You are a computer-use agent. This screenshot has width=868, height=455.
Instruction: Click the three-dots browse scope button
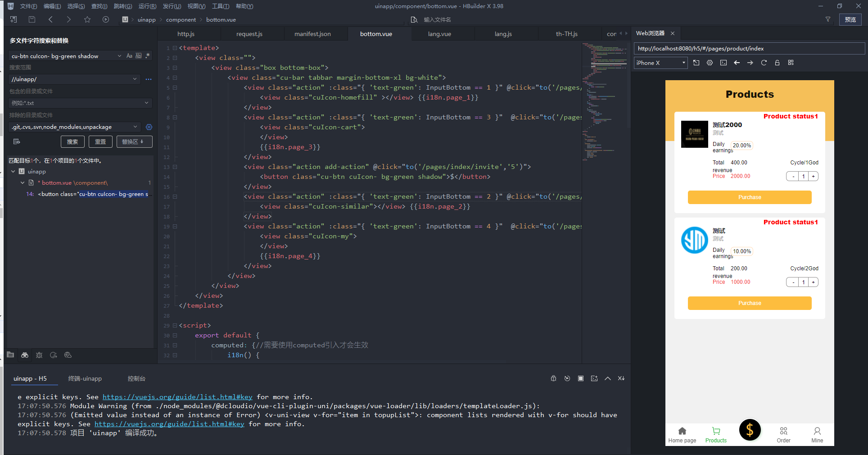click(149, 79)
